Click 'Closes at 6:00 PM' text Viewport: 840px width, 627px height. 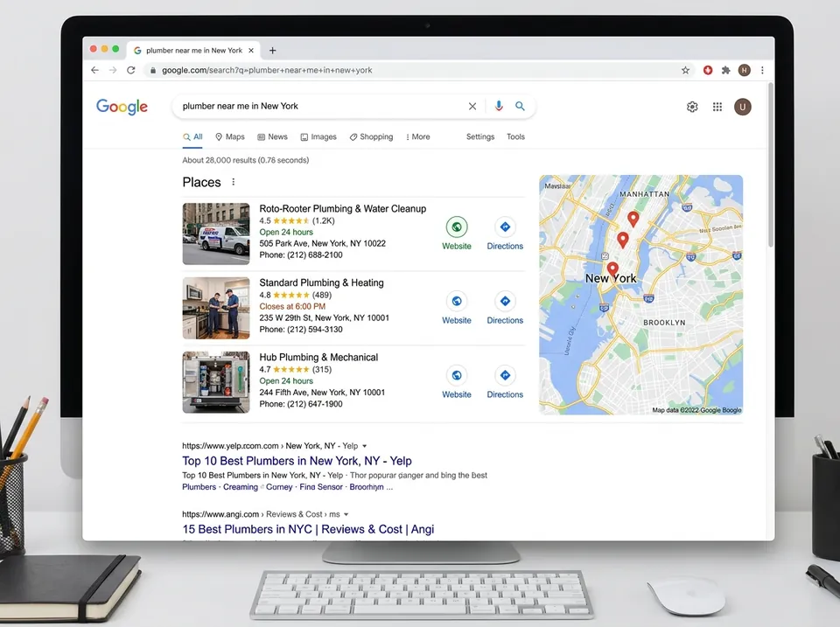click(x=292, y=306)
